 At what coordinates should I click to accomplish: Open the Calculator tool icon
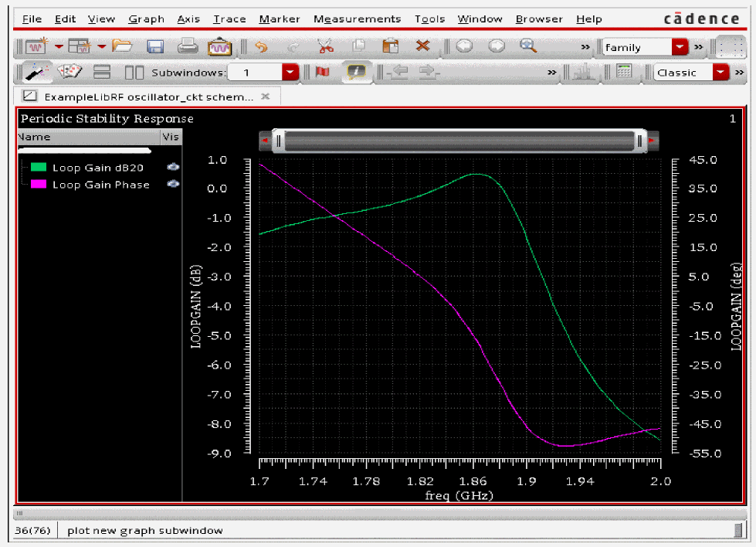coord(624,73)
